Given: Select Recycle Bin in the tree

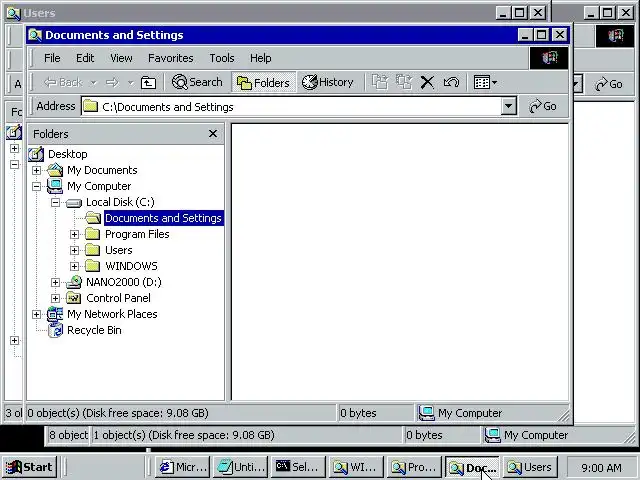Looking at the screenshot, I should (94, 330).
